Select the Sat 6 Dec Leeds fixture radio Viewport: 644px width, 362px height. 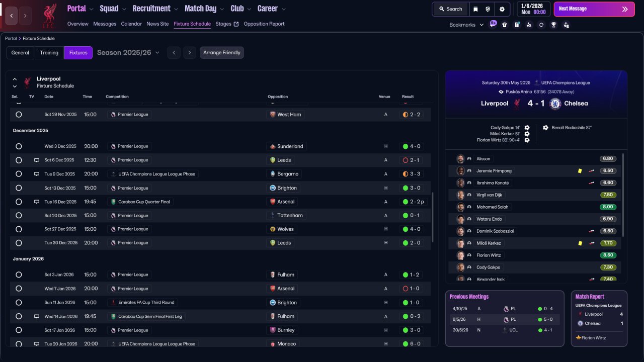click(19, 160)
